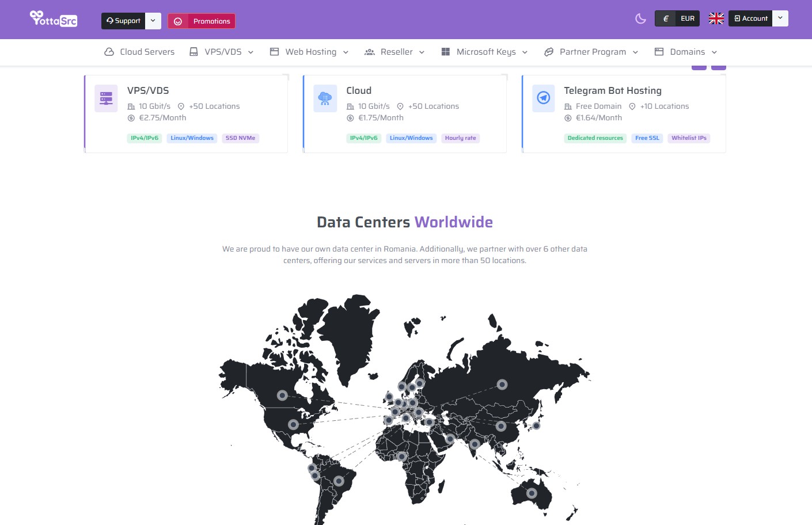Expand the Web Hosting menu
The width and height of the screenshot is (812, 525).
(310, 52)
